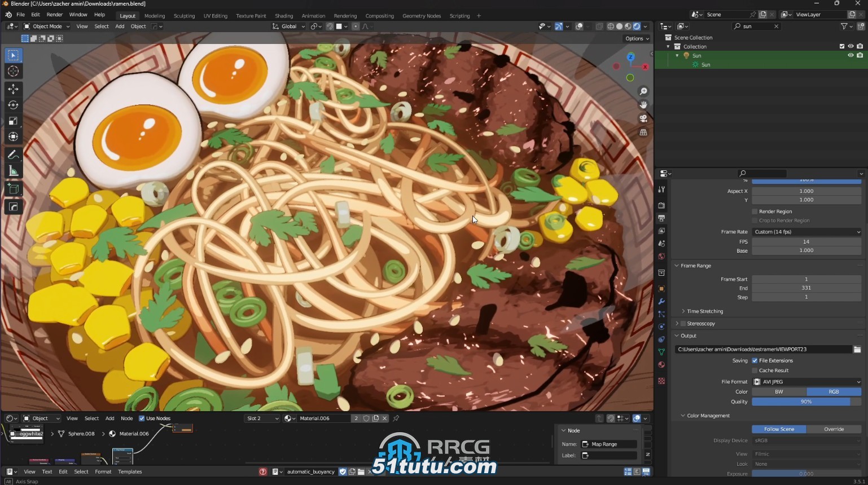The height and width of the screenshot is (485, 868).
Task: Uncheck Use Nodes in node editor
Action: (x=142, y=418)
